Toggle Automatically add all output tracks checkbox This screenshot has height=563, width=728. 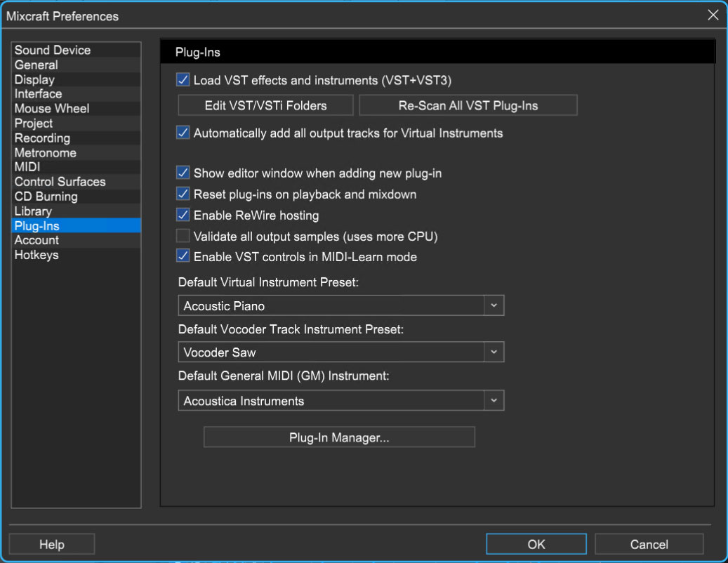(x=183, y=133)
